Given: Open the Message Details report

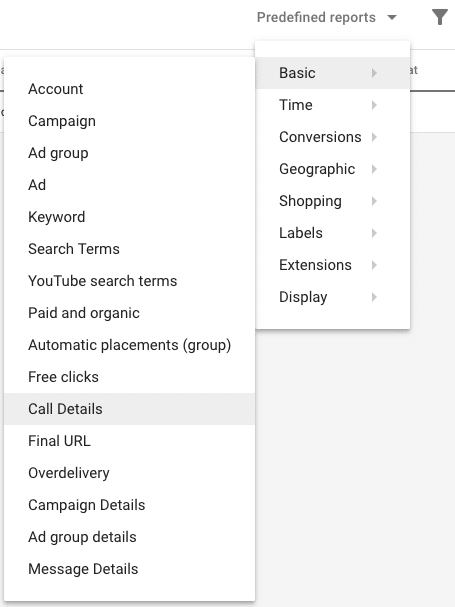Looking at the screenshot, I should coord(130,569).
